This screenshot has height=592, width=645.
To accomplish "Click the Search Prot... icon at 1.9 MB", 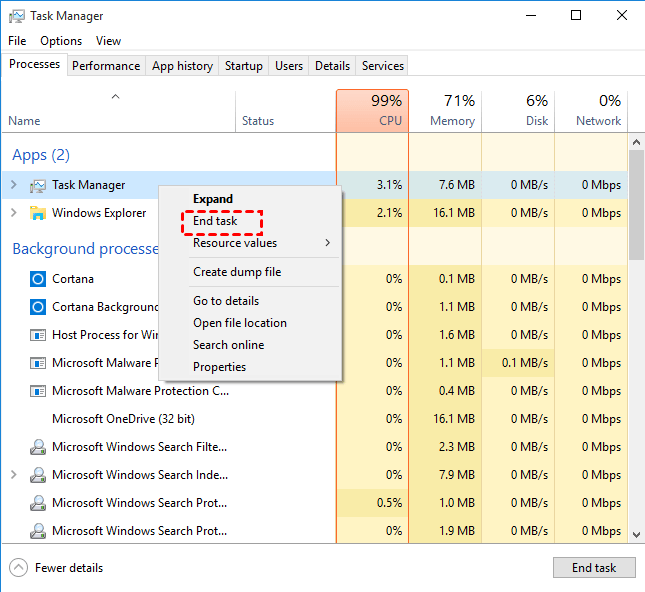I will click(38, 531).
